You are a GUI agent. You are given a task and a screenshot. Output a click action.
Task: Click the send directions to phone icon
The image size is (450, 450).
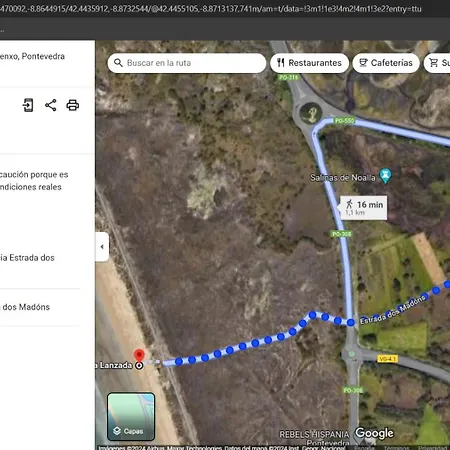coord(28,105)
